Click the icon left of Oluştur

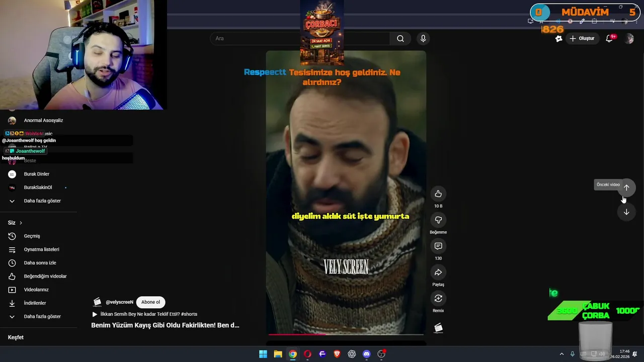558,39
